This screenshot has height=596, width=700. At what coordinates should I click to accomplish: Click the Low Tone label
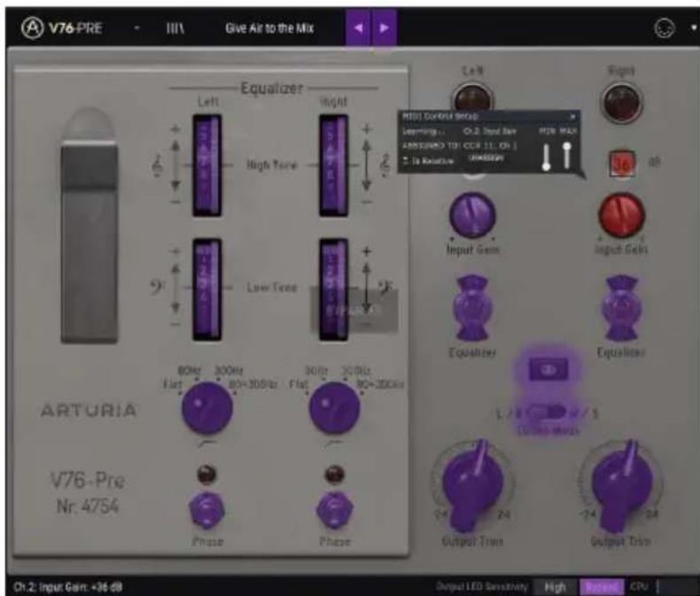(x=272, y=287)
